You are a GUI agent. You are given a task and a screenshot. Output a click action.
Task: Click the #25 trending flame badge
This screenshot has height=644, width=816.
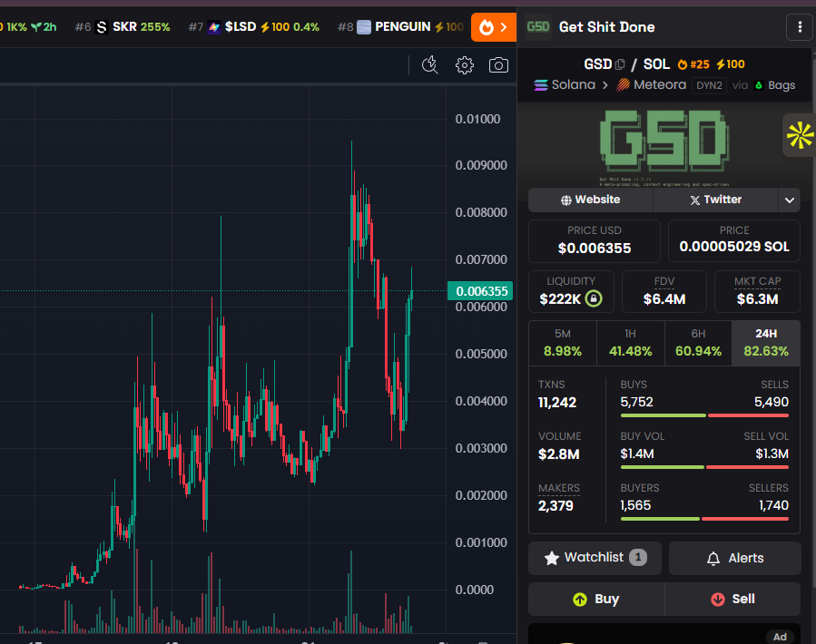click(693, 64)
